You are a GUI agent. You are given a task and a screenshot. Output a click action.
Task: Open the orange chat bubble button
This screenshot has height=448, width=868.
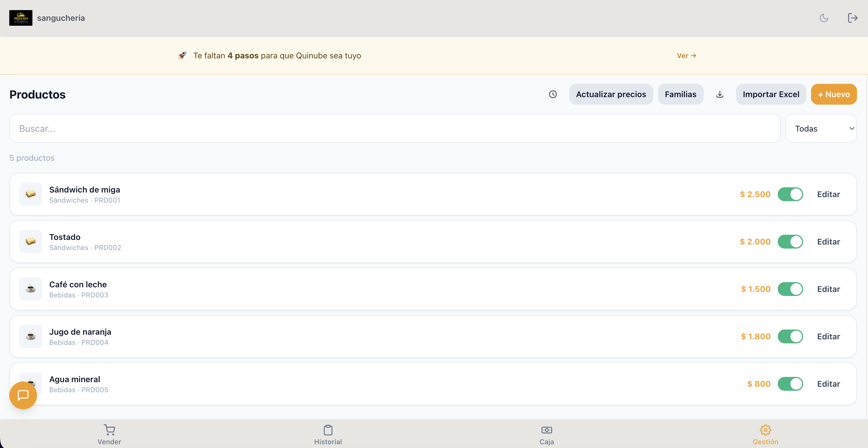pos(23,395)
